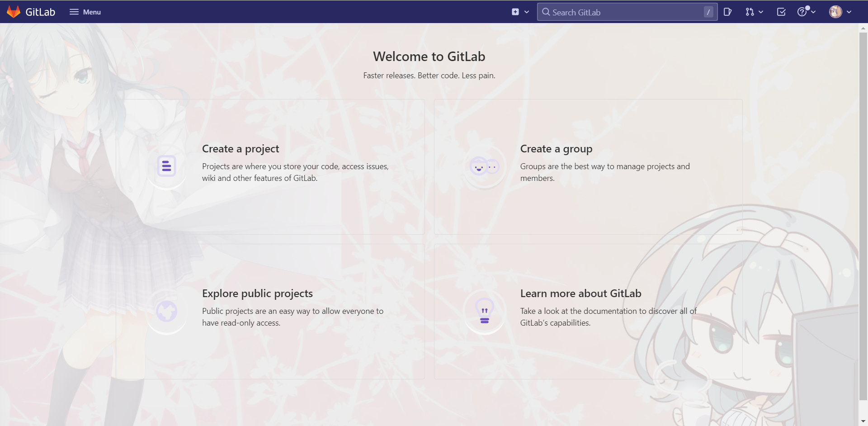Click the user avatar picture
868x426 pixels.
click(835, 12)
